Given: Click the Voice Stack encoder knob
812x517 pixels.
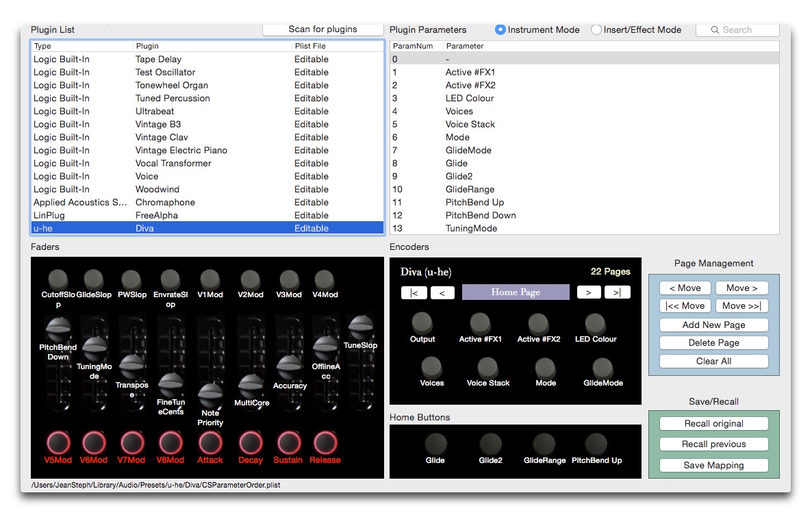Looking at the screenshot, I should [x=487, y=367].
